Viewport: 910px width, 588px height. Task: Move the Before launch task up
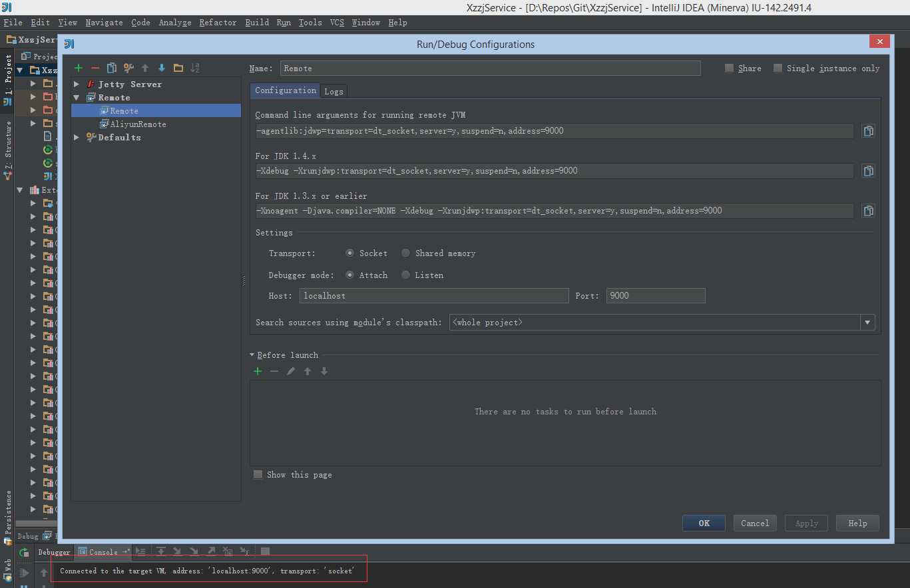click(x=308, y=371)
